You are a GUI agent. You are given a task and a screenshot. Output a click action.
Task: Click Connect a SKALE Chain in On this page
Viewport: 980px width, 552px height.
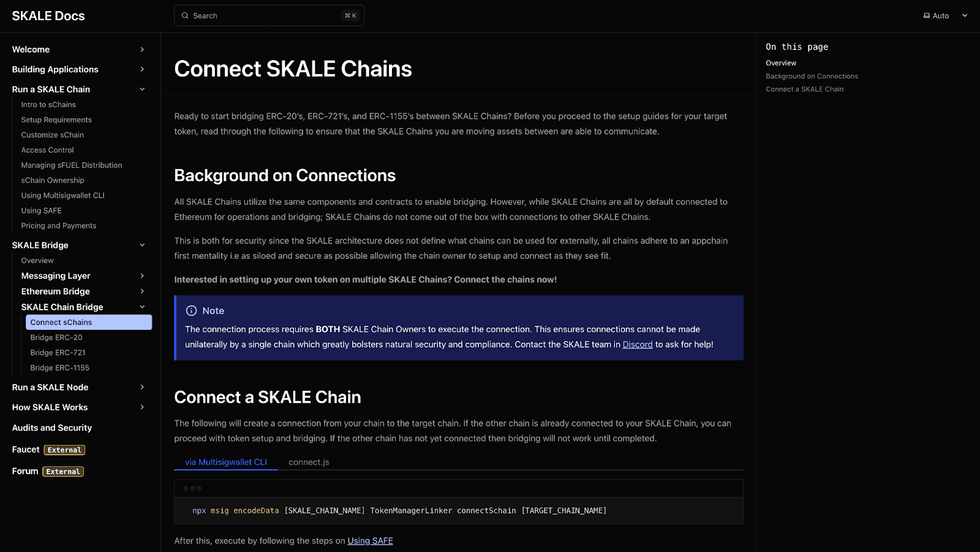click(x=804, y=89)
